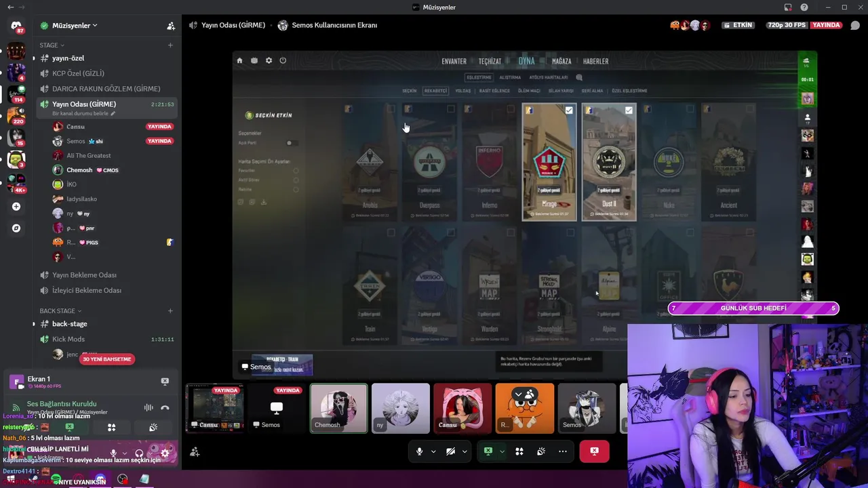The image size is (868, 488).
Task: Switch to MAĞAZA game menu tab
Action: (561, 61)
